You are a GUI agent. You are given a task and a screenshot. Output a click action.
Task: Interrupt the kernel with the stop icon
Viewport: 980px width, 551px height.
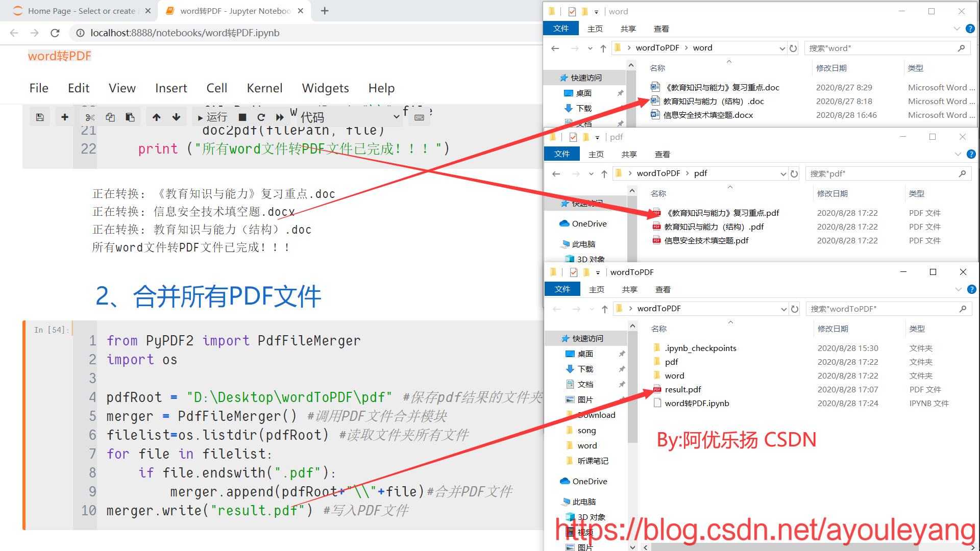[243, 117]
